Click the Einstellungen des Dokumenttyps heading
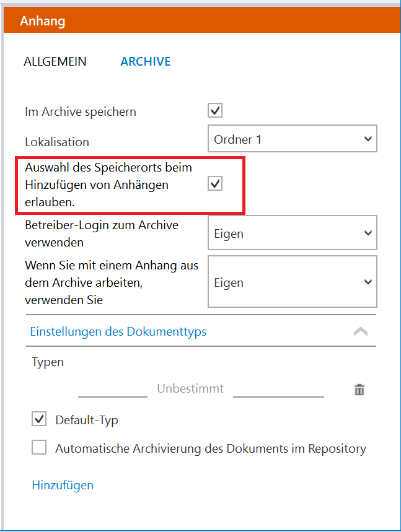The height and width of the screenshot is (532, 401). (118, 331)
